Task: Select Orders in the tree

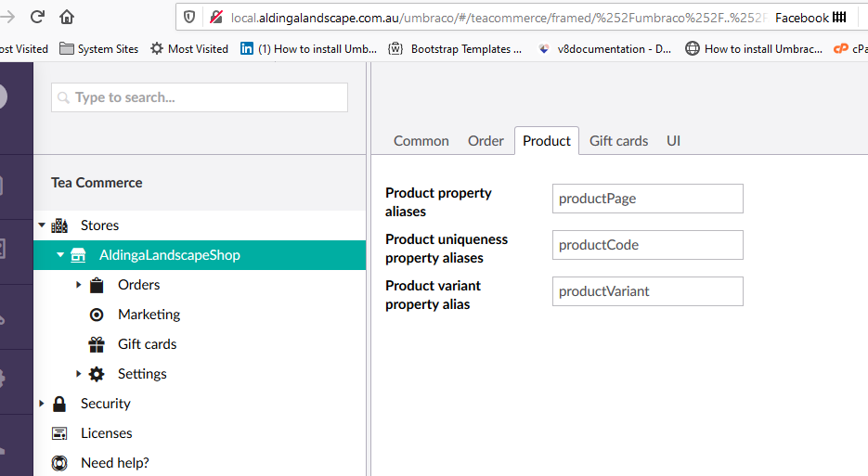Action: click(x=138, y=285)
